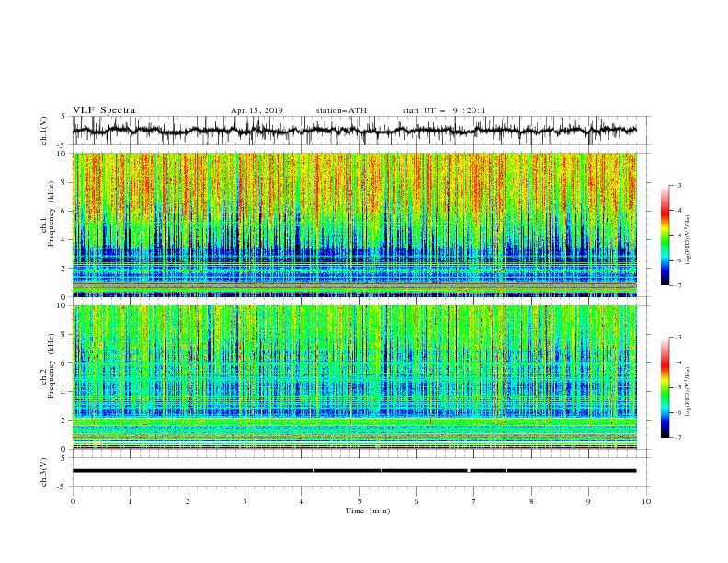Click inside the ch.1 spectrogram panel
The image size is (728, 563).
355,224
